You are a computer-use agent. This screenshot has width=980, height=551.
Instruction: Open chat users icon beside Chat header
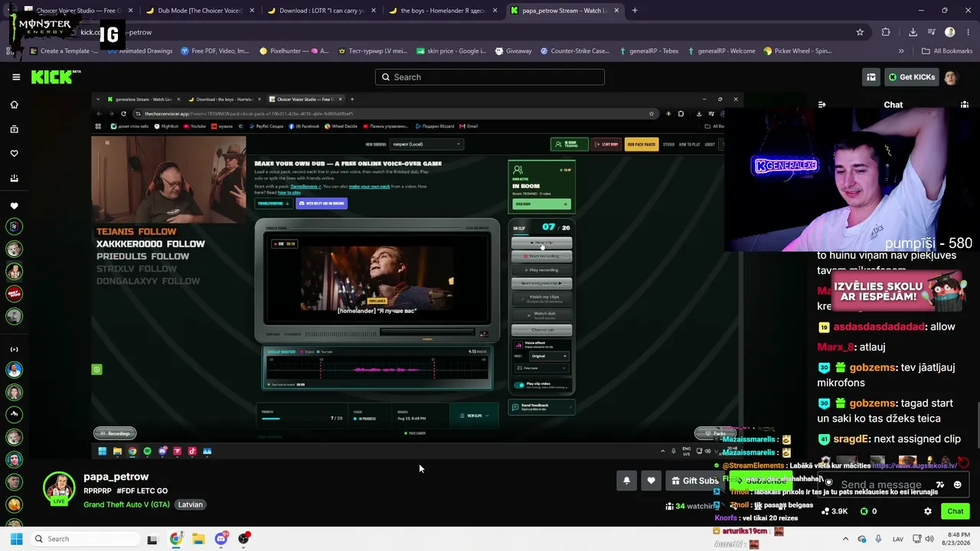(x=965, y=105)
